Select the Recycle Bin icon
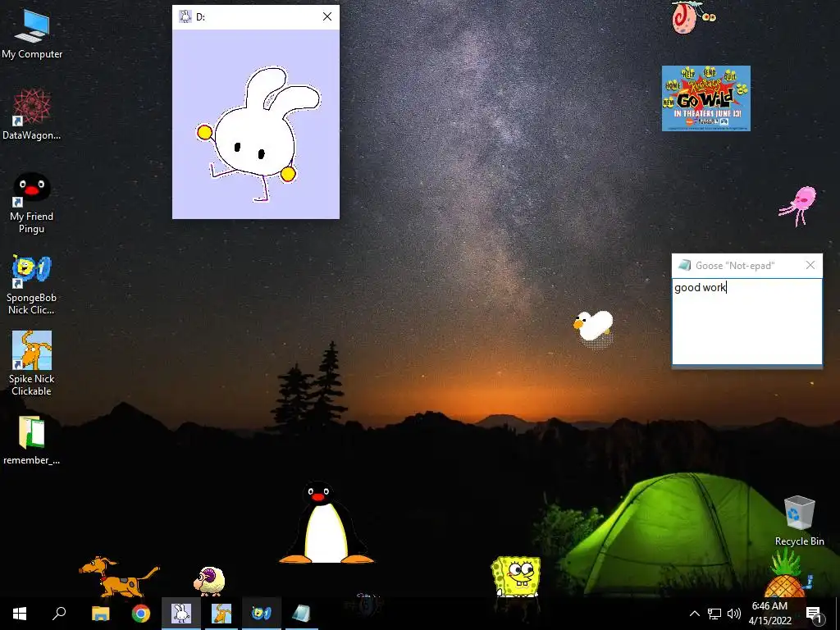840x630 pixels. coord(799,521)
